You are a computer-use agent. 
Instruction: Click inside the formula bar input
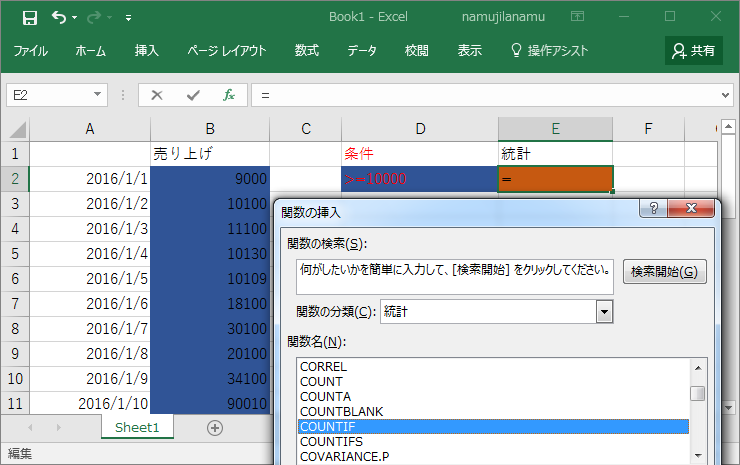pyautogui.click(x=484, y=95)
